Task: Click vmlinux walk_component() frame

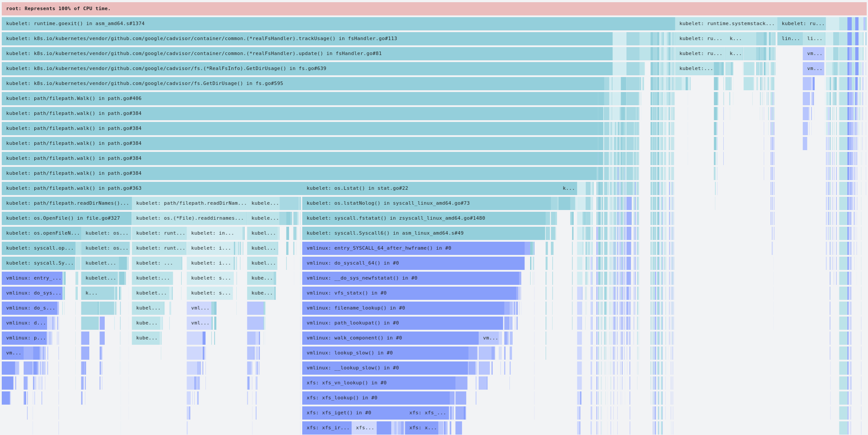Action: click(390, 338)
